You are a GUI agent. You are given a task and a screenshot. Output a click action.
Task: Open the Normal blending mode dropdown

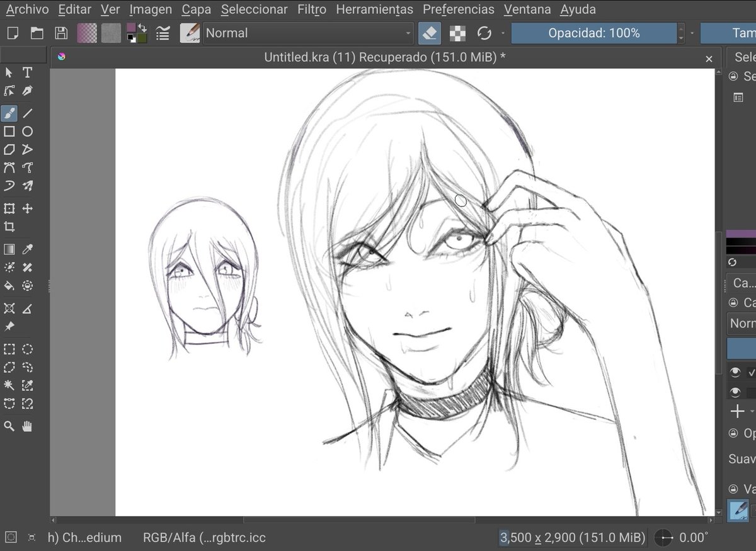(x=308, y=33)
